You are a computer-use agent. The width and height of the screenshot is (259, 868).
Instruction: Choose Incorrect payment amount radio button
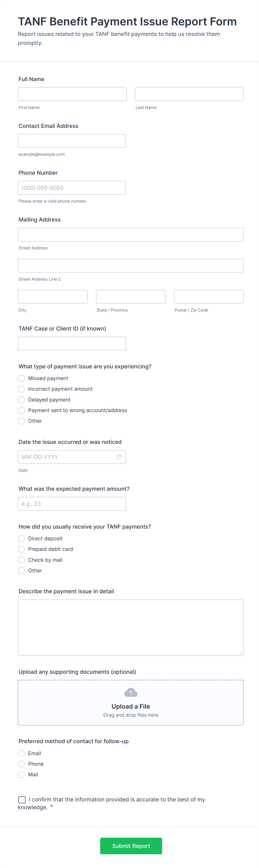click(21, 389)
